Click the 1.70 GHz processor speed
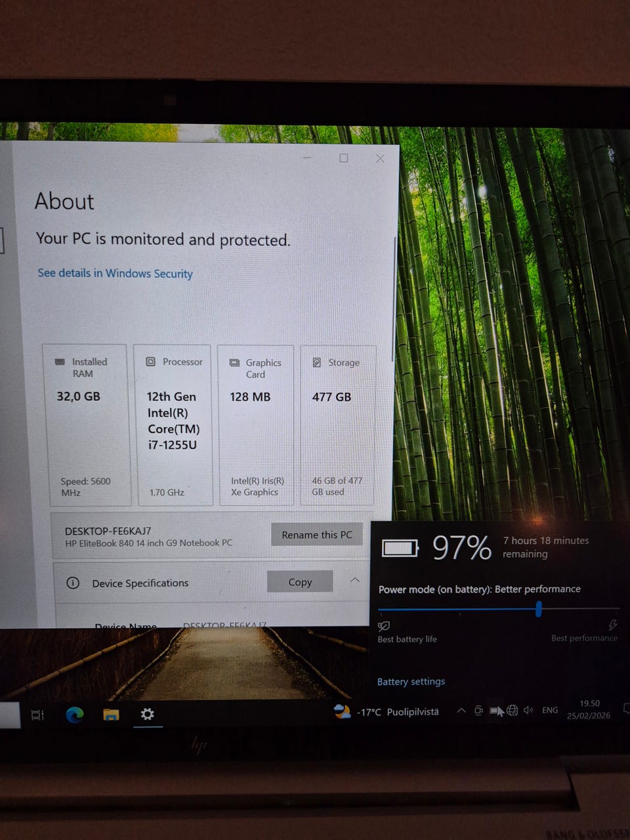The image size is (630, 840). pyautogui.click(x=167, y=492)
